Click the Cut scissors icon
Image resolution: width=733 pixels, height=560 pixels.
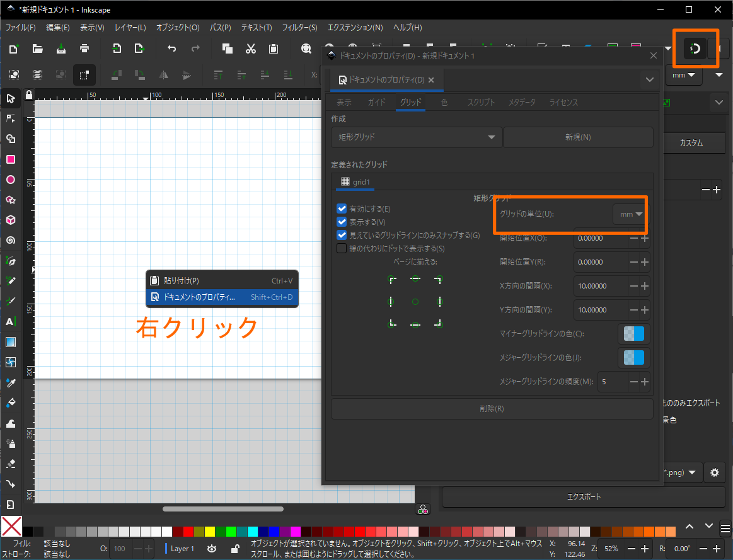pyautogui.click(x=251, y=49)
